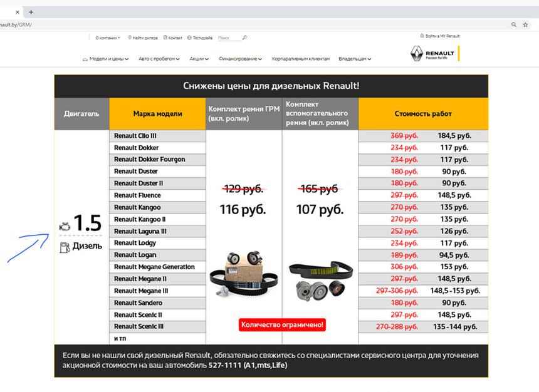Click the crossed-out '129 руб.' price
The image size is (539, 392).
coord(244,188)
